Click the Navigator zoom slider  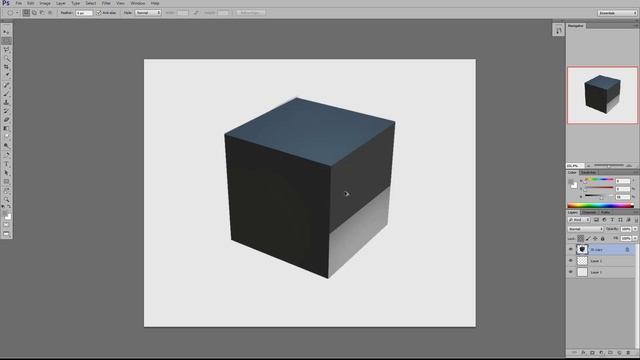pyautogui.click(x=609, y=166)
